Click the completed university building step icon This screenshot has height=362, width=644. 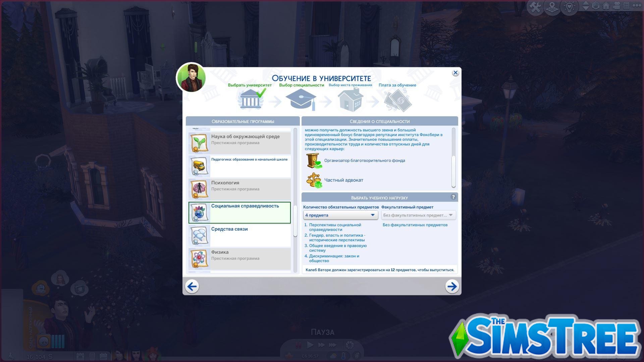[x=251, y=99]
